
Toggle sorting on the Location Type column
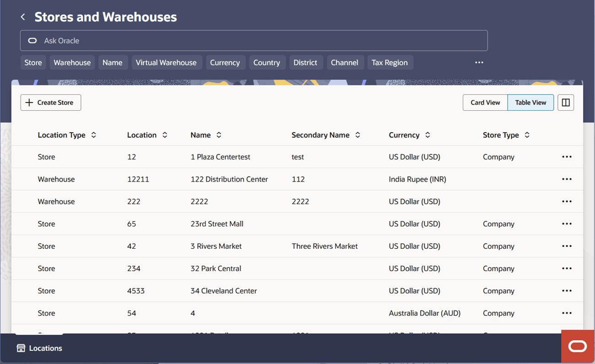coord(93,134)
